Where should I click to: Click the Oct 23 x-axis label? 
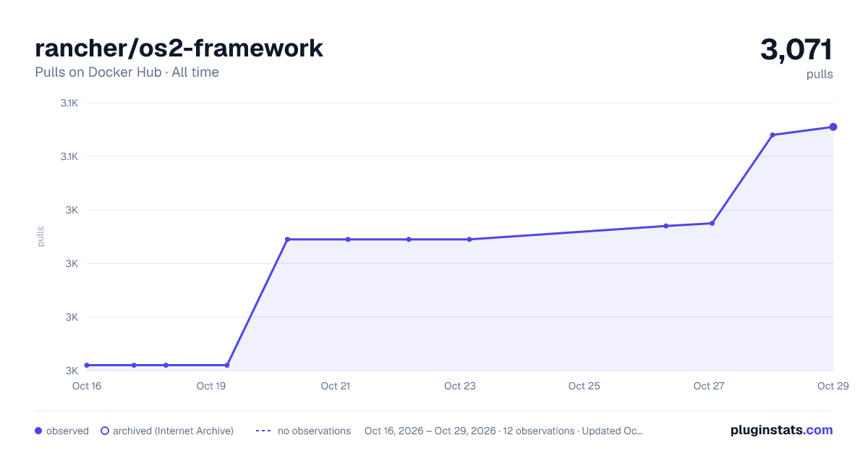[x=460, y=386]
